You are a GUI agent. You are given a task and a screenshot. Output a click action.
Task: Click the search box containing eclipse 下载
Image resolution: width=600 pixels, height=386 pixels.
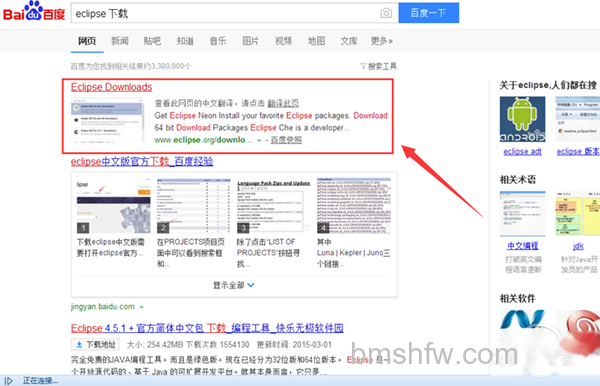pos(235,13)
